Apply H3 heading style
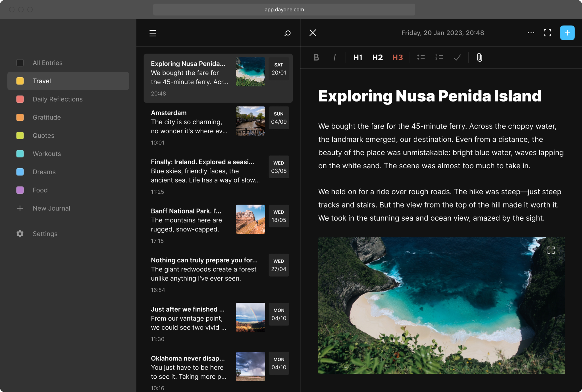 click(x=398, y=57)
